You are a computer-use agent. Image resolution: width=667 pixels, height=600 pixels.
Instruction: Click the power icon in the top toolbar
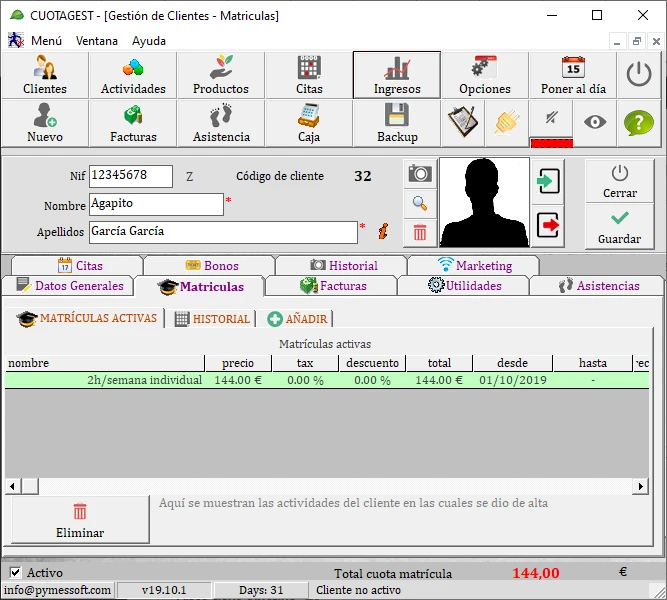[x=639, y=75]
